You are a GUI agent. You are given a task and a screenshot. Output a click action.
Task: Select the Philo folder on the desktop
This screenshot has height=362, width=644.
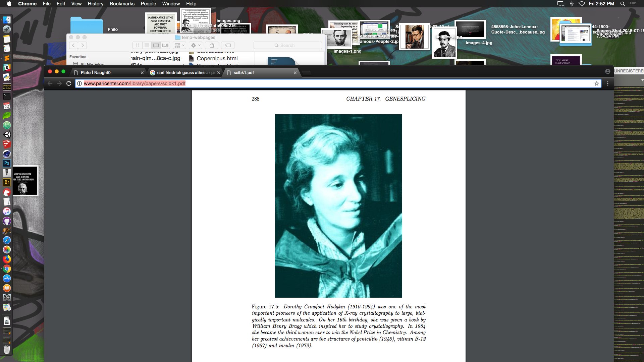point(87,25)
